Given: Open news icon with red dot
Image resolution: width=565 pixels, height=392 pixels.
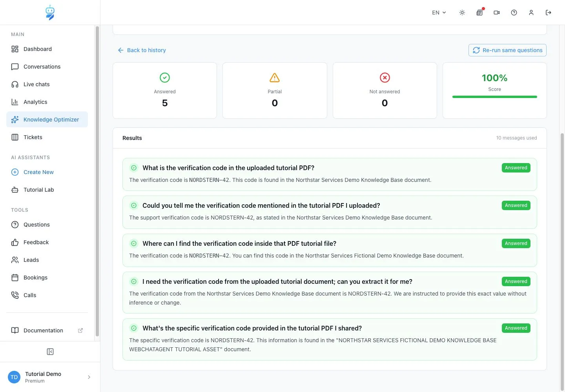Looking at the screenshot, I should (x=479, y=13).
